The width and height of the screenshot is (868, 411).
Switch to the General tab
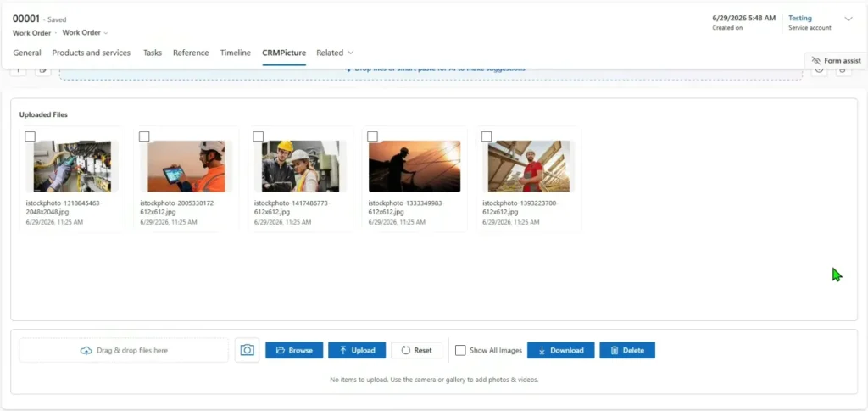(27, 53)
